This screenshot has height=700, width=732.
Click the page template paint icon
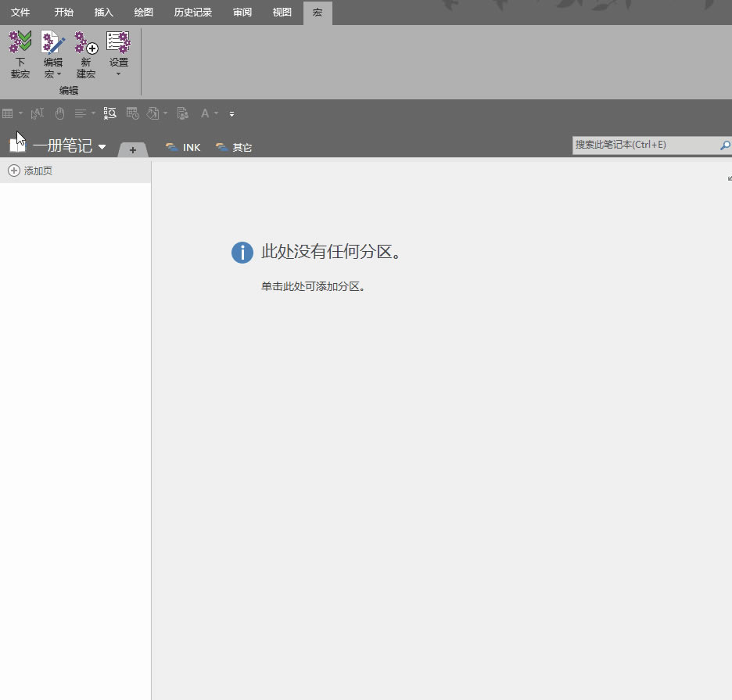152,113
